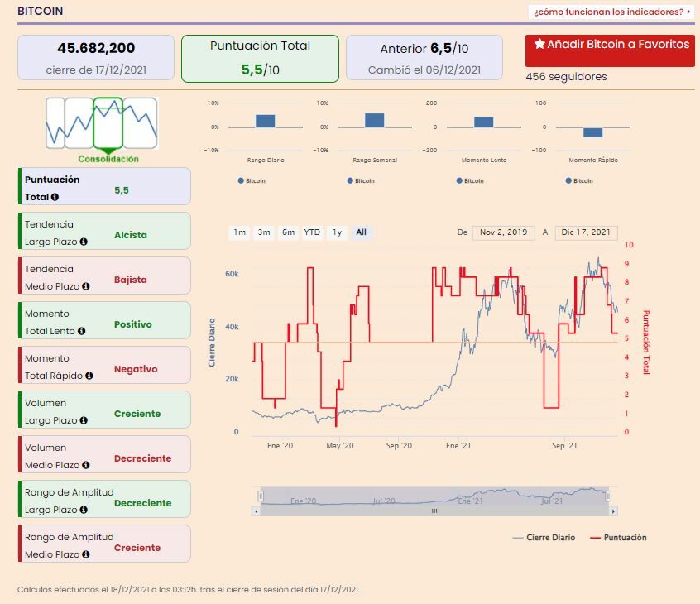Image resolution: width=700 pixels, height=604 pixels.
Task: Click Creciente in Rango de Amplitud Medio Plazo
Action: pos(137,547)
